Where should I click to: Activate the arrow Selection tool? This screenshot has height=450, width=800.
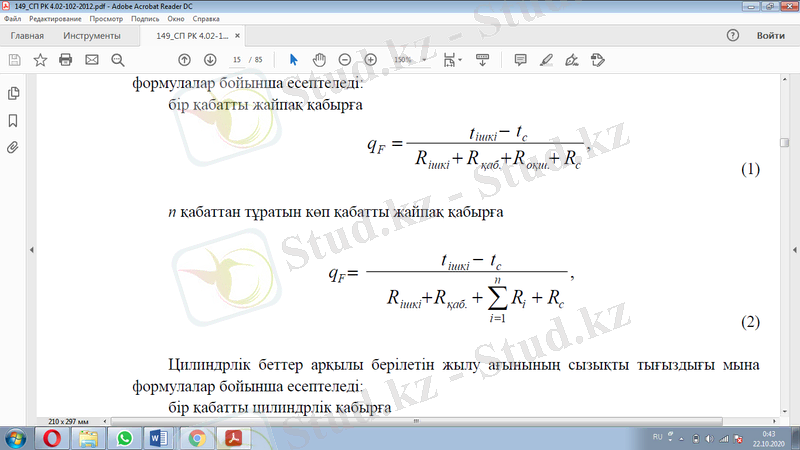(x=293, y=60)
